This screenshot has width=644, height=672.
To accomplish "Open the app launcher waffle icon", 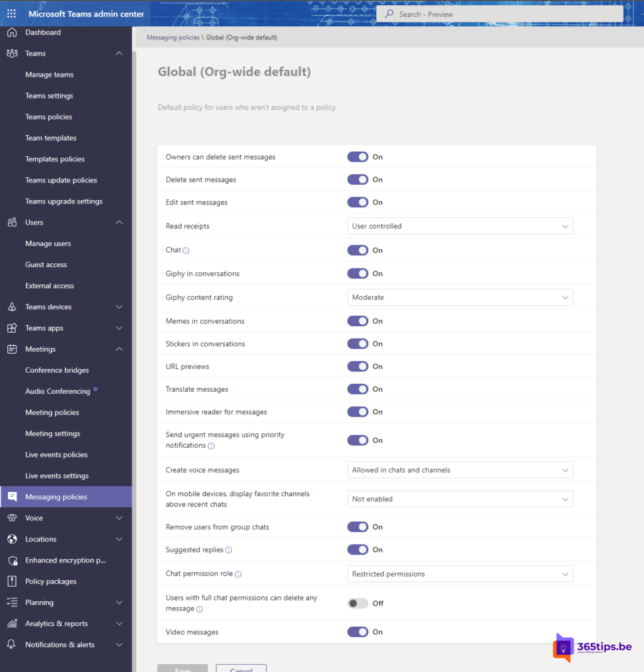I will point(12,14).
